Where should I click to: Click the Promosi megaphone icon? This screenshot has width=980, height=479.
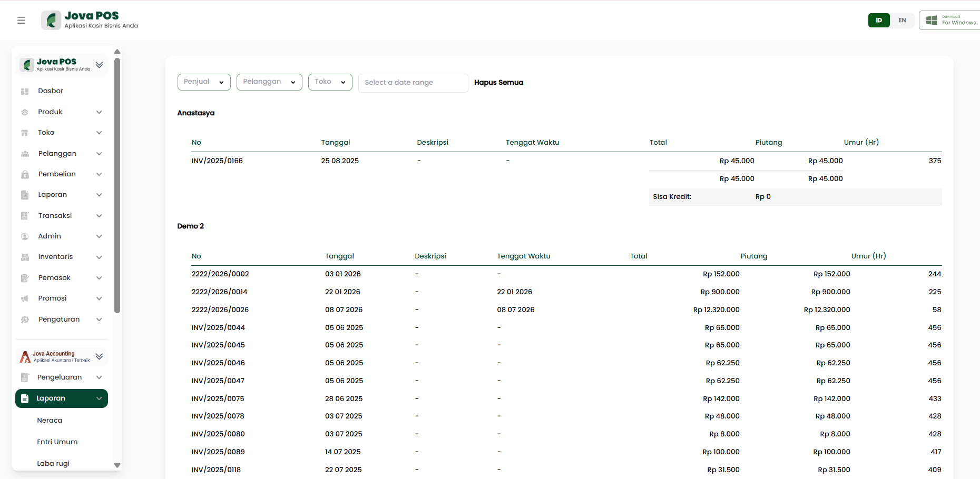[x=25, y=298]
